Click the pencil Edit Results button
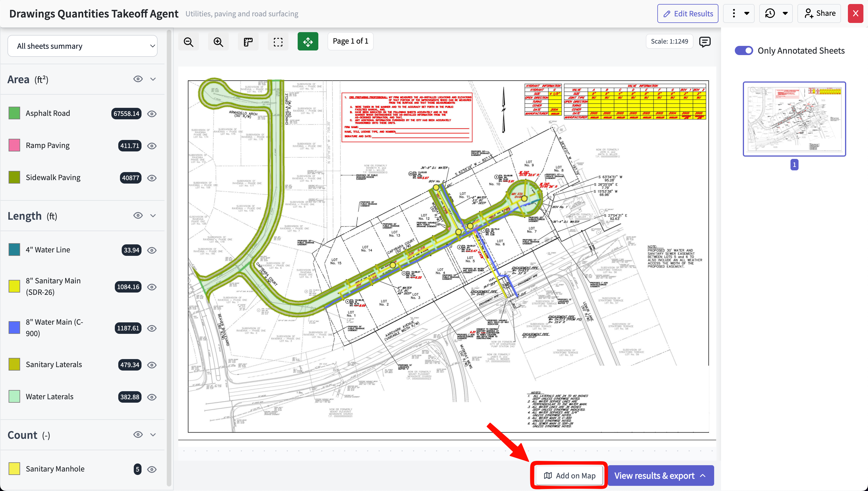868x491 pixels. pos(688,13)
